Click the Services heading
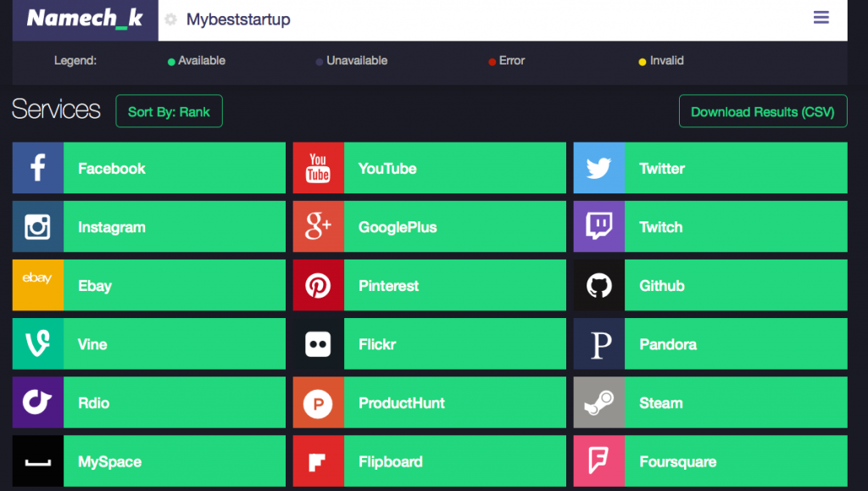Image resolution: width=868 pixels, height=491 pixels. point(57,109)
